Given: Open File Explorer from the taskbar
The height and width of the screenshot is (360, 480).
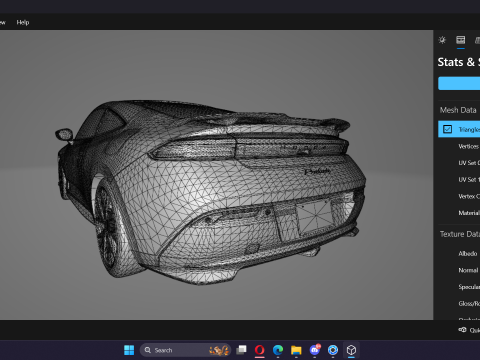Looking at the screenshot, I should tap(296, 350).
